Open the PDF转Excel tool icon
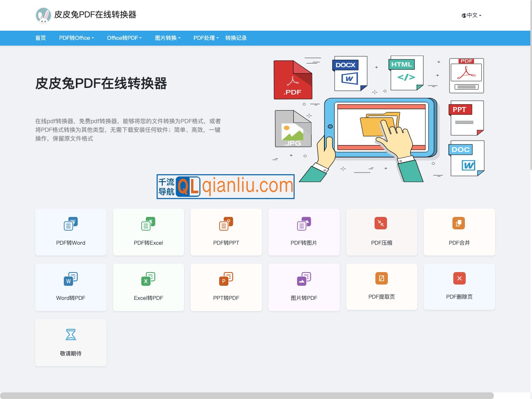 (148, 223)
